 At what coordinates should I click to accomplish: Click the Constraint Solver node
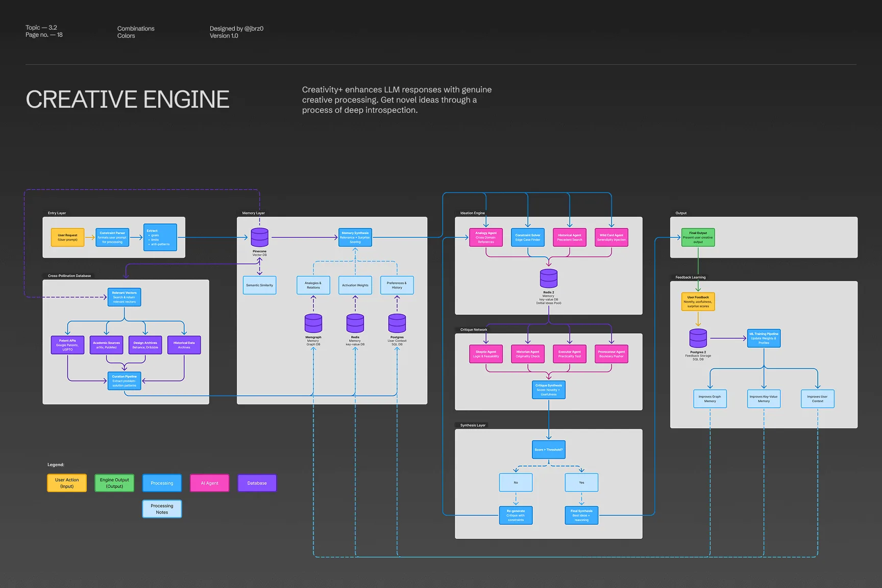[528, 237]
